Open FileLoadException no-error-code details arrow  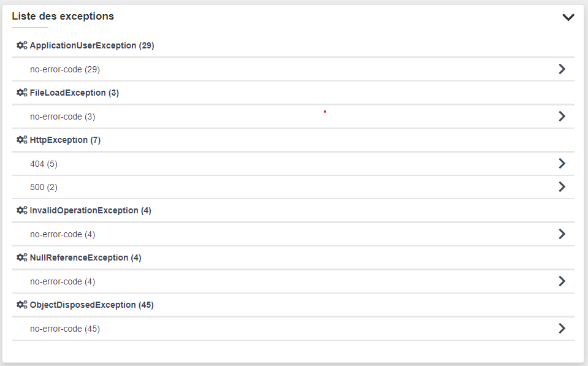pyautogui.click(x=562, y=116)
